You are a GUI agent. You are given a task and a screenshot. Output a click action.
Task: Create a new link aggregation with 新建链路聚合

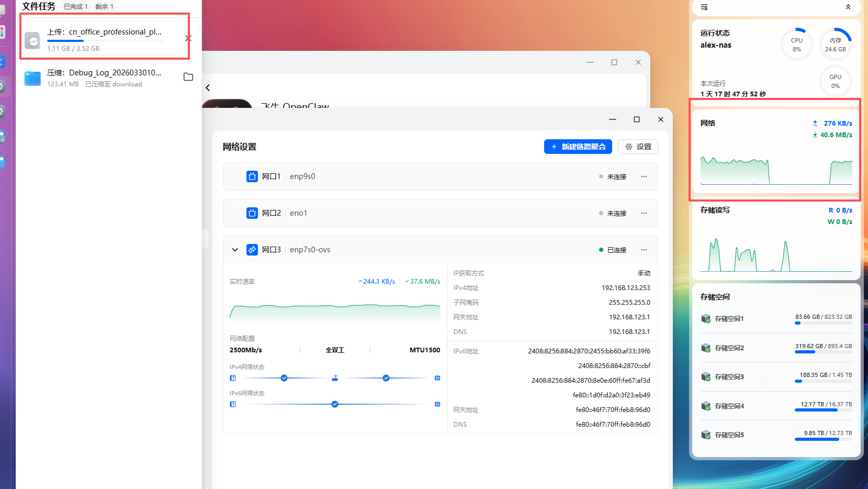point(578,147)
